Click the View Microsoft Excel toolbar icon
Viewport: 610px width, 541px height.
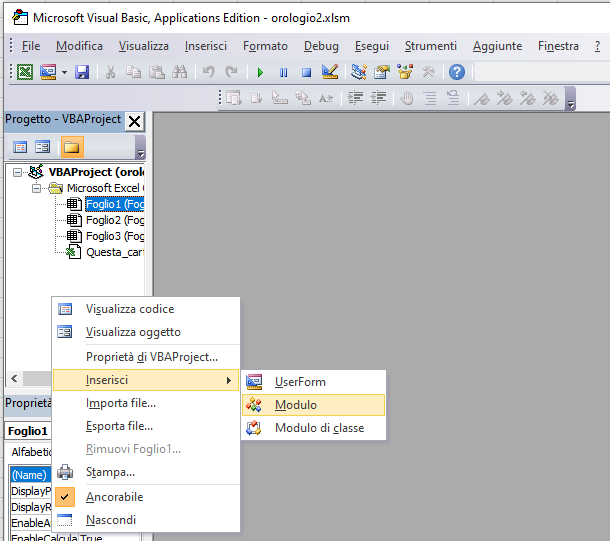click(25, 72)
